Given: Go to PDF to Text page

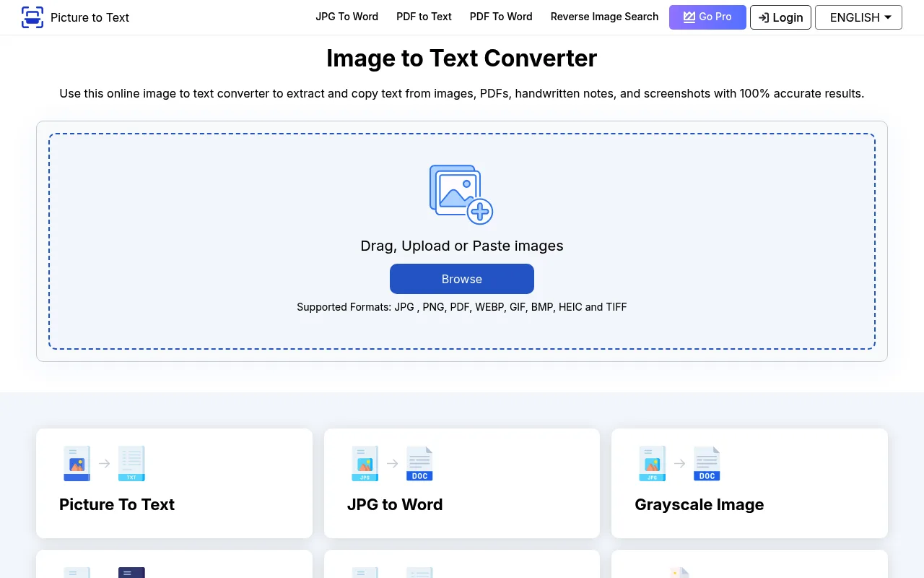Looking at the screenshot, I should (424, 17).
